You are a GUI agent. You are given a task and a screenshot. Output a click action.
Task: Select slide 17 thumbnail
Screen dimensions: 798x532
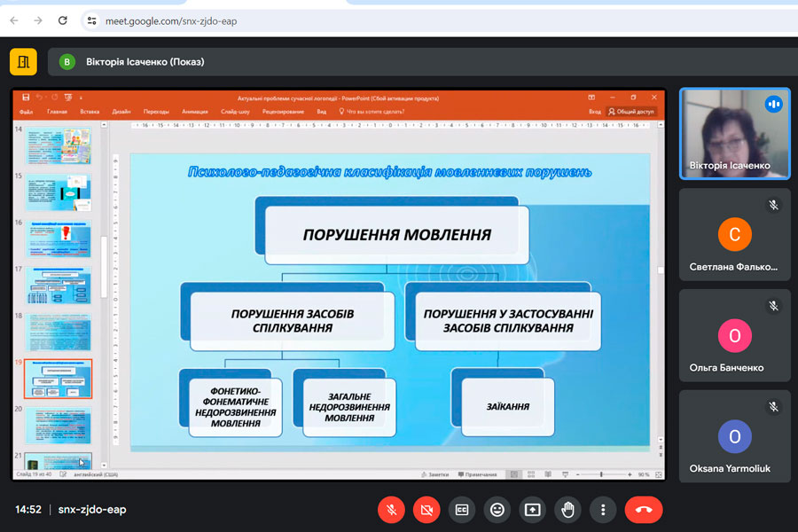[x=59, y=286]
